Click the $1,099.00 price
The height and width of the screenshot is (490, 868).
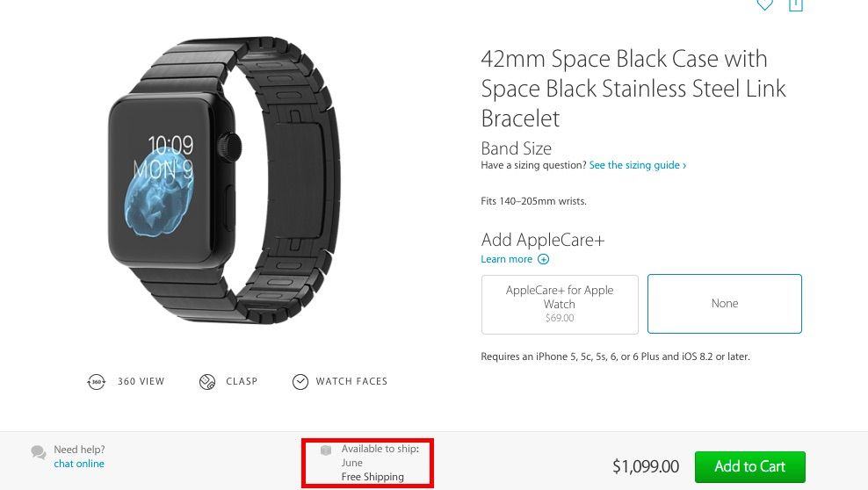(x=646, y=466)
